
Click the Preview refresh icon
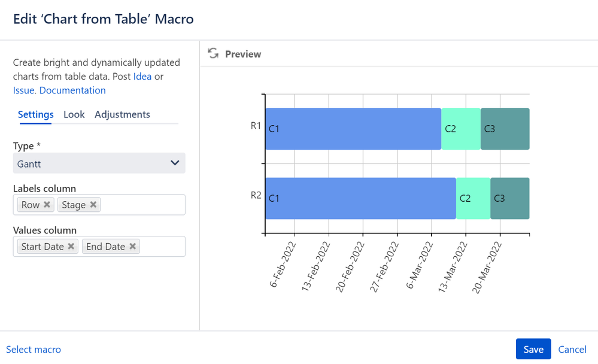213,54
